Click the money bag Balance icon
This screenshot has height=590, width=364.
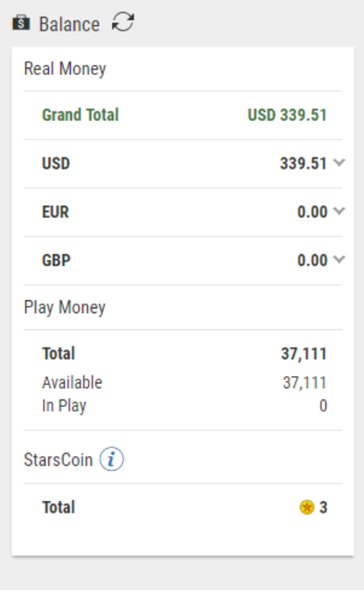coord(21,23)
